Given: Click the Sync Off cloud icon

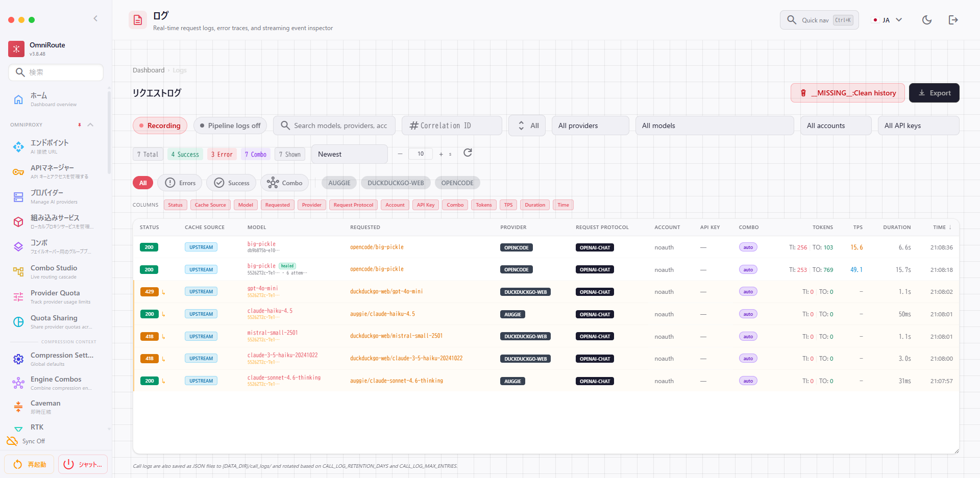Looking at the screenshot, I should pyautogui.click(x=12, y=441).
